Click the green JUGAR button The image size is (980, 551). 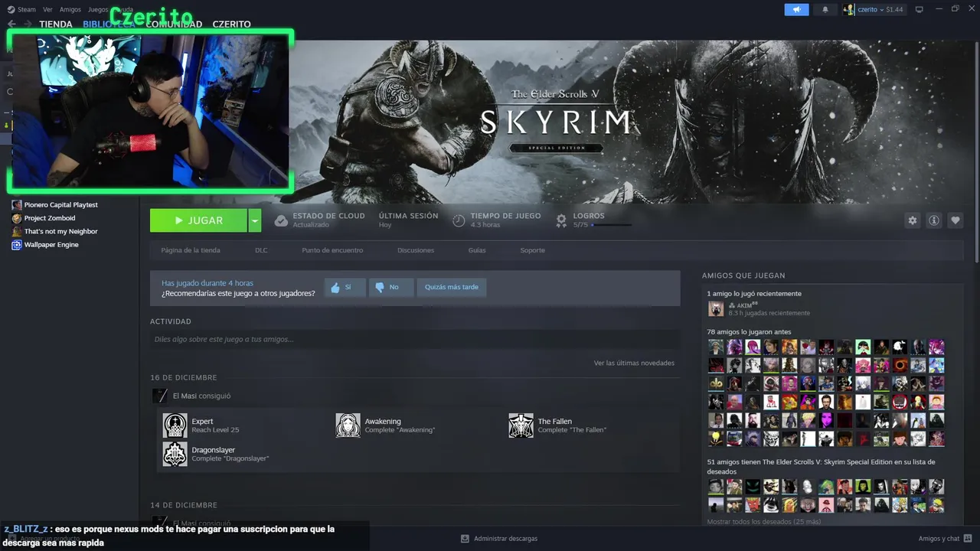198,220
